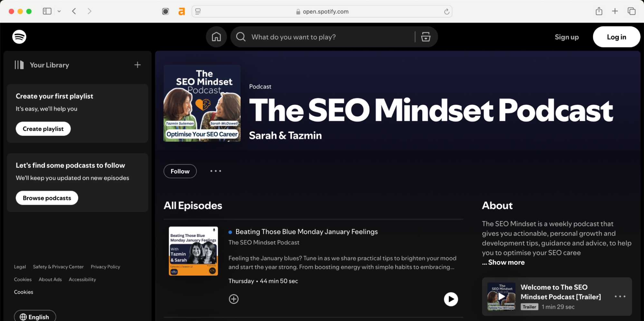Open About Ads link

click(x=50, y=279)
